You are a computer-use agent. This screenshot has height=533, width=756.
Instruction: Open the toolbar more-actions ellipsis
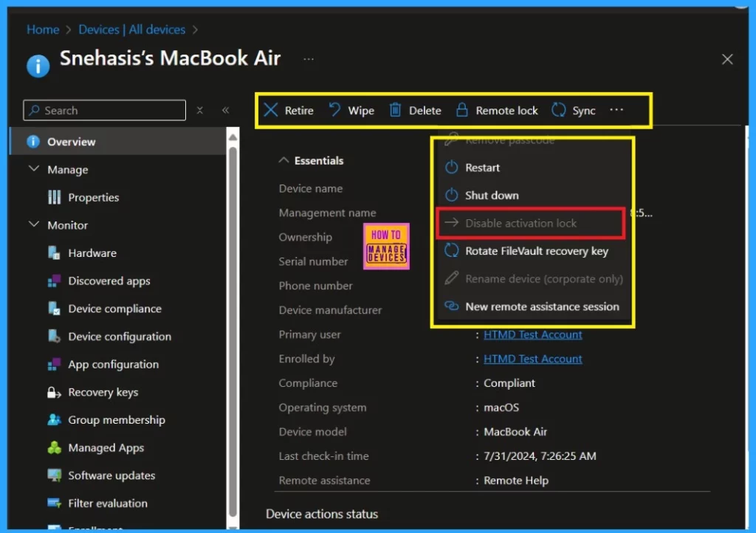616,110
